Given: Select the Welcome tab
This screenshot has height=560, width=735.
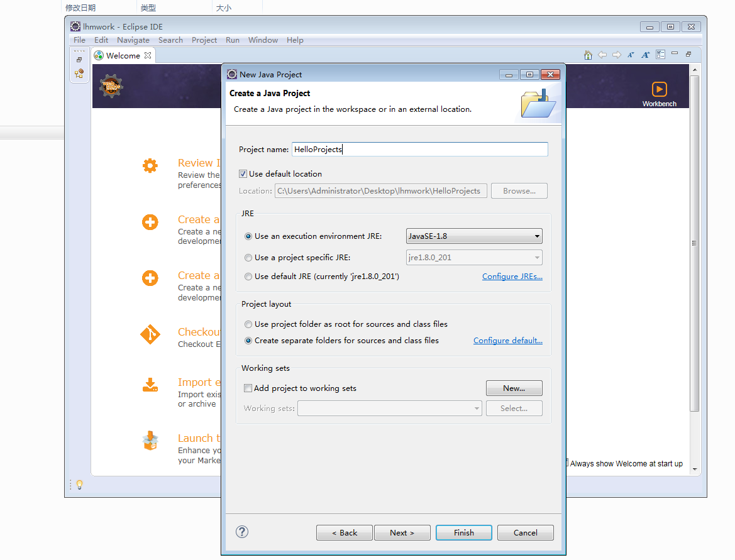Looking at the screenshot, I should coord(123,55).
